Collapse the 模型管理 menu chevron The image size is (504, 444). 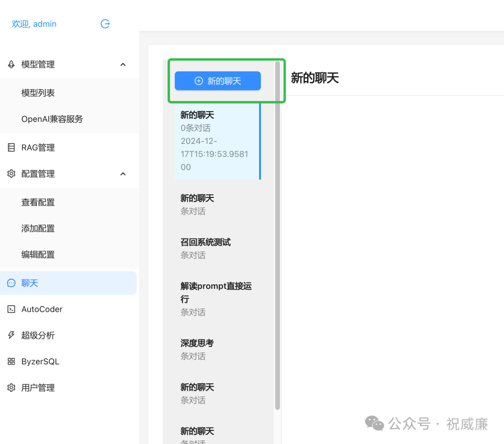click(x=123, y=64)
